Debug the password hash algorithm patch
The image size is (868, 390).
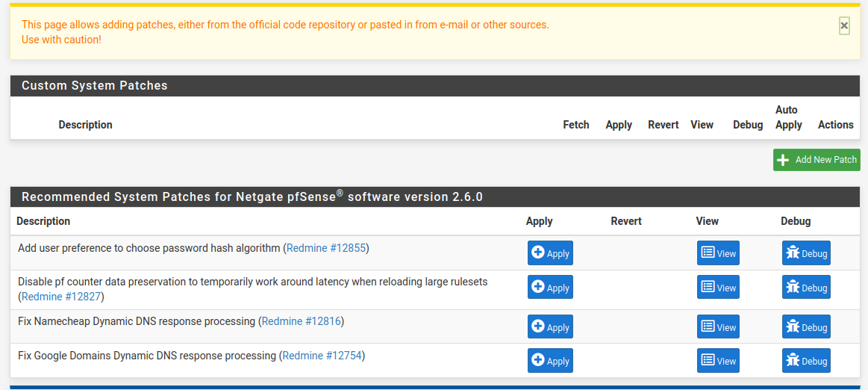coord(806,253)
